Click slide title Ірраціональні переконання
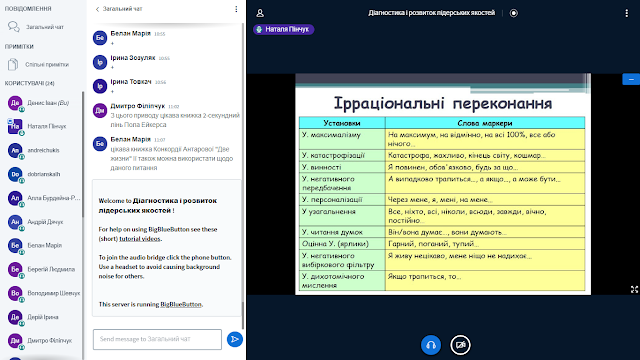Screen dimensions: 640x360 tap(443, 103)
